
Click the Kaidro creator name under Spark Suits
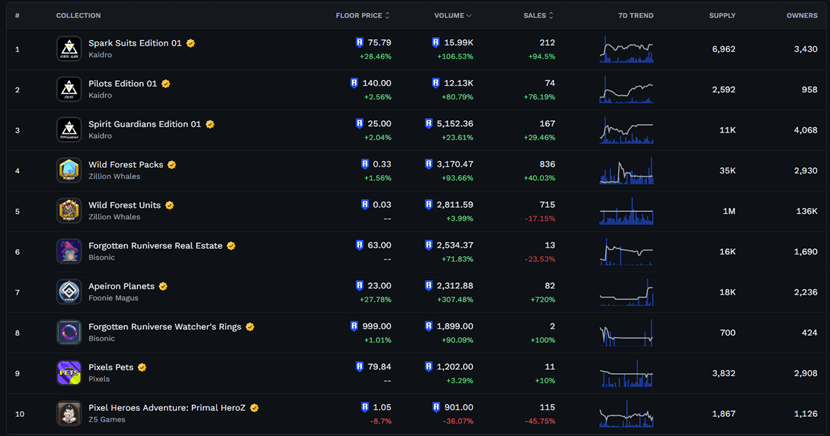[100, 56]
